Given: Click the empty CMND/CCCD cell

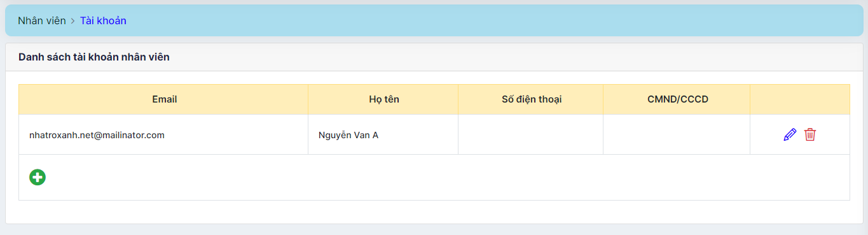Looking at the screenshot, I should [677, 134].
